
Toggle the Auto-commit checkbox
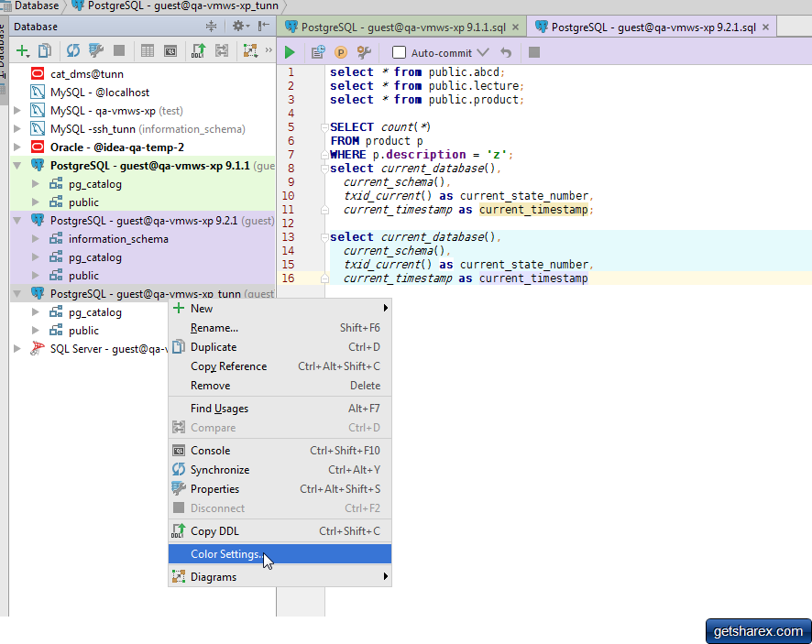tap(399, 53)
